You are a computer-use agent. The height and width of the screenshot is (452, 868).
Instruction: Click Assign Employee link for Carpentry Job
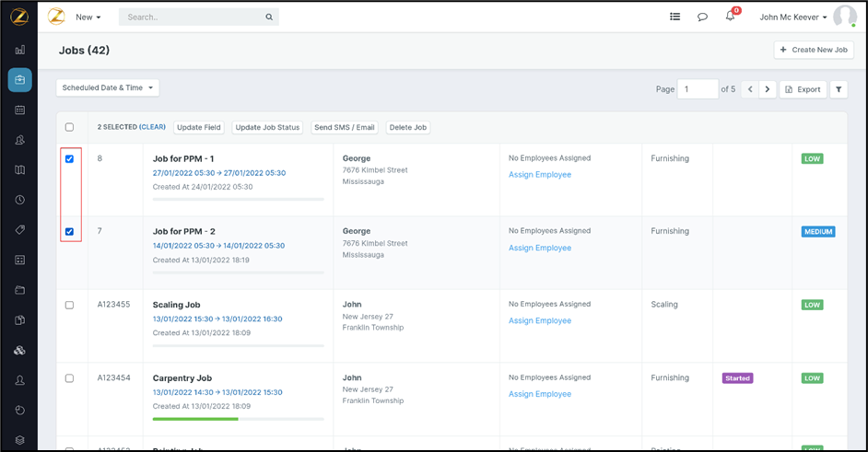pos(540,394)
